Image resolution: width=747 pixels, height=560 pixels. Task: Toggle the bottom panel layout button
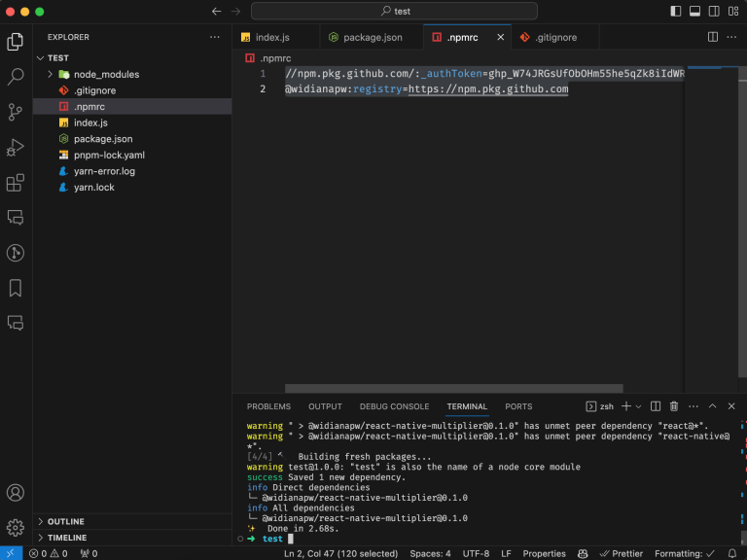pos(694,11)
